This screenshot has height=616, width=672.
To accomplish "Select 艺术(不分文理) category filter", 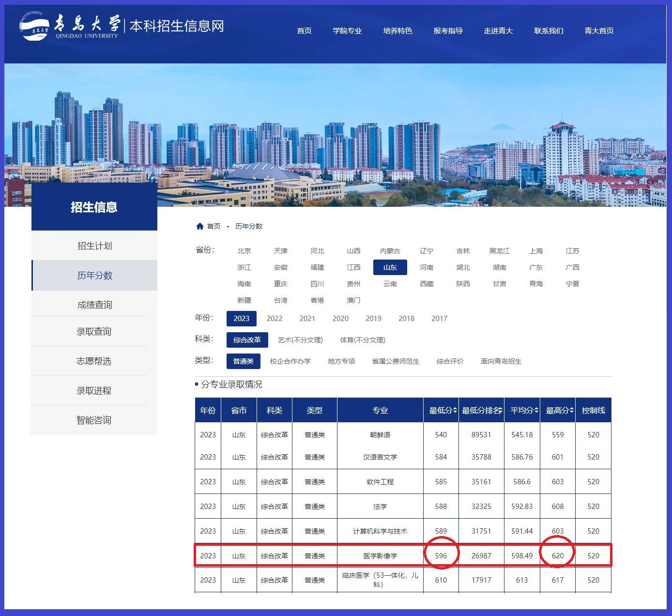I will pyautogui.click(x=300, y=340).
